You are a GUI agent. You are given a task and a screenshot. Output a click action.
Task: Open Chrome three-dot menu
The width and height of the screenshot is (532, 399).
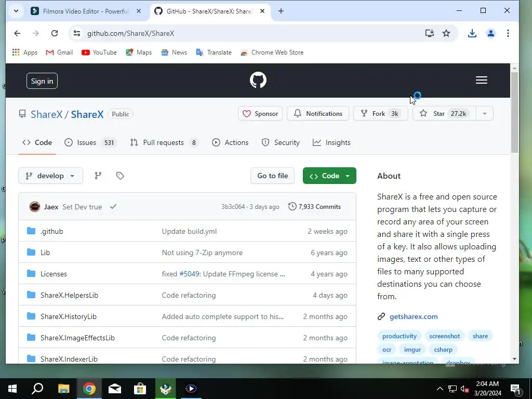508,33
